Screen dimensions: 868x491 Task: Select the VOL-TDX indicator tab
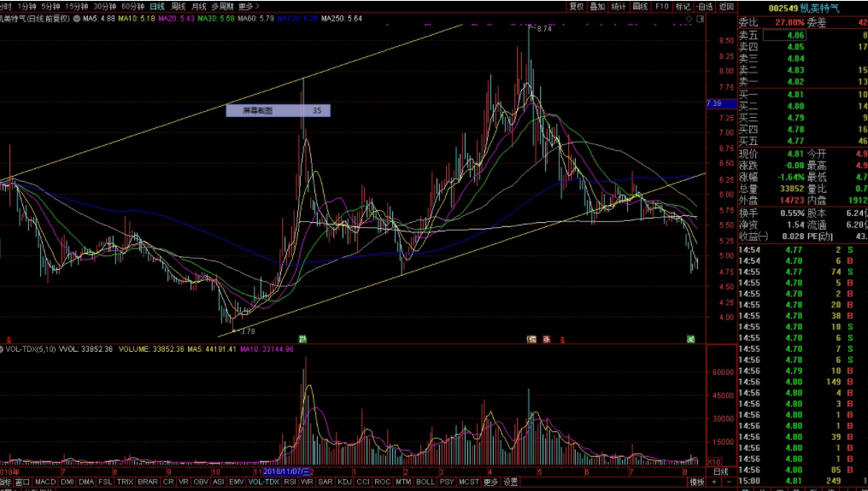(x=265, y=482)
